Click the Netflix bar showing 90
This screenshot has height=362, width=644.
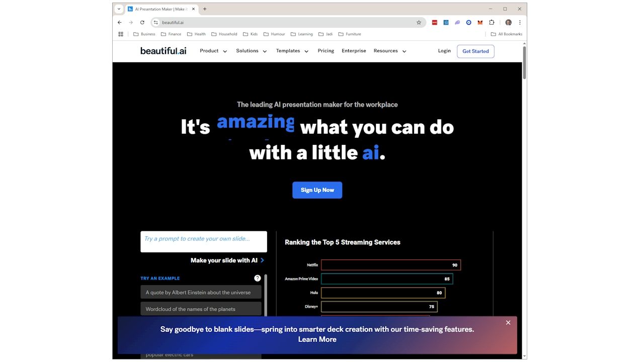(x=391, y=265)
